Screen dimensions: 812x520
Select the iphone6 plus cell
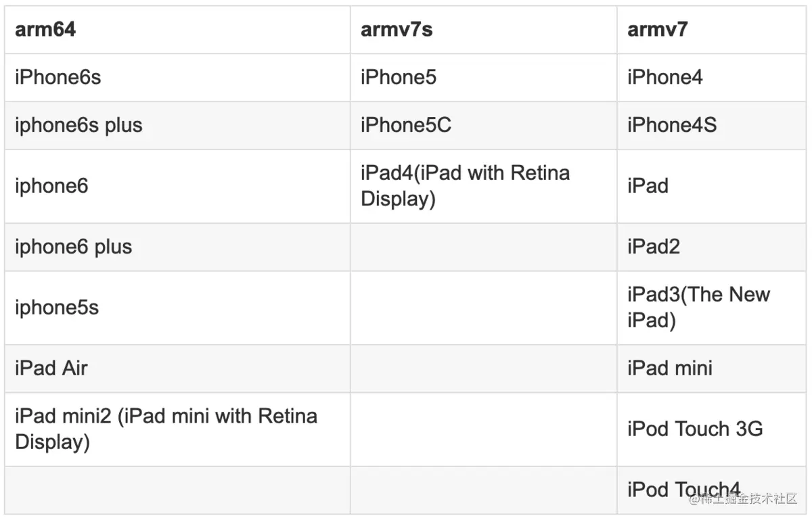point(73,247)
